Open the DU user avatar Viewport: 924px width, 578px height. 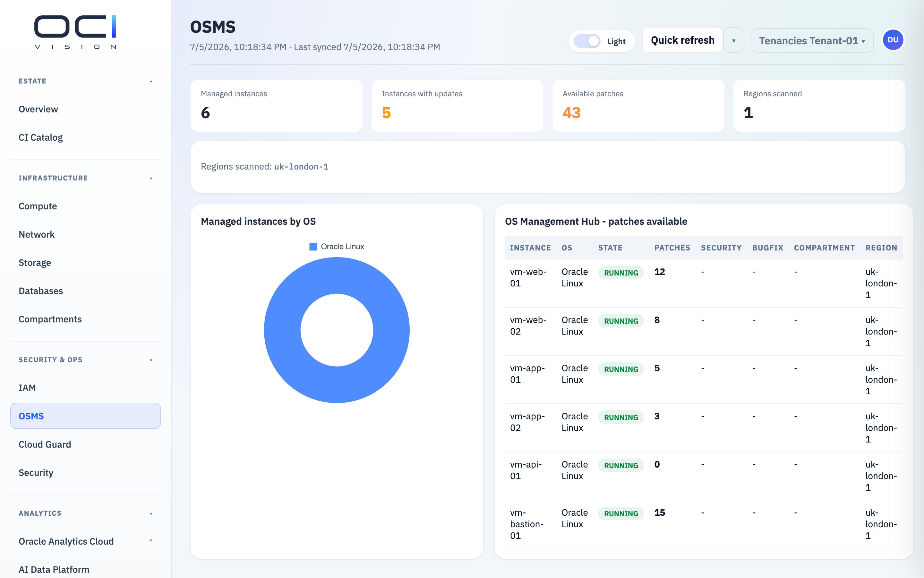coord(893,40)
